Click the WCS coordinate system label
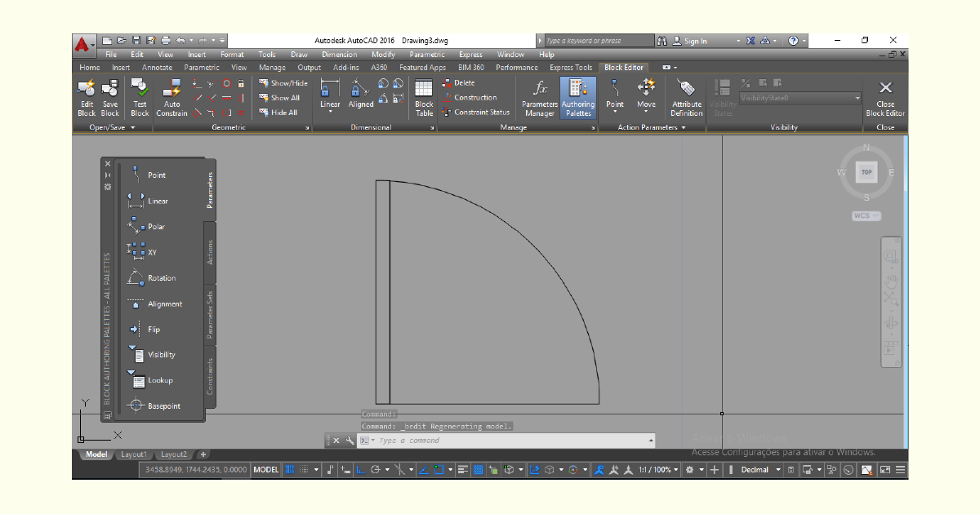 (866, 216)
